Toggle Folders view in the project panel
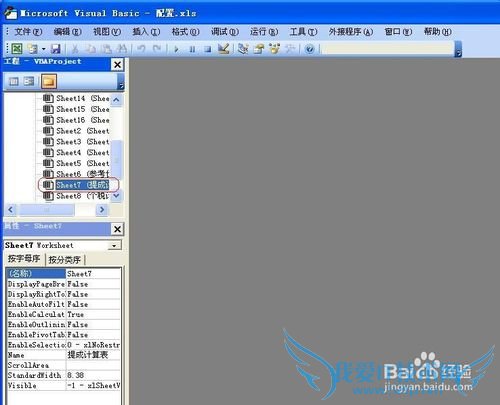This screenshot has width=500, height=405. tap(49, 81)
